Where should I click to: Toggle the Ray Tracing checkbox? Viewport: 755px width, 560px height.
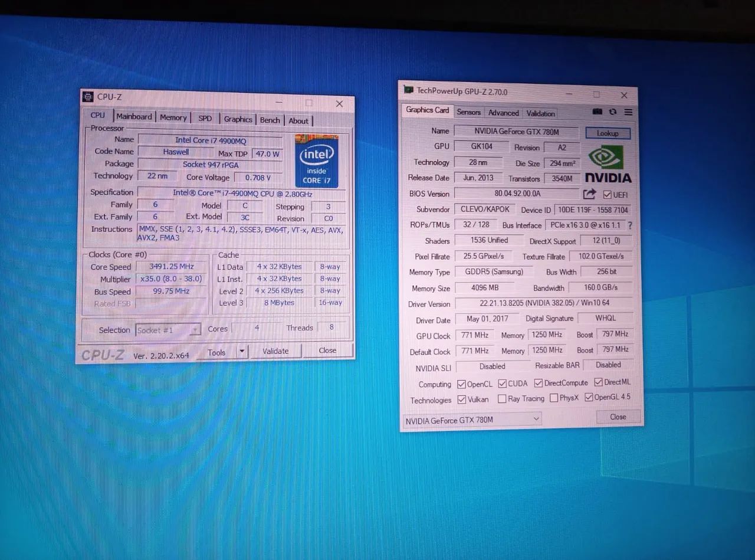point(502,399)
